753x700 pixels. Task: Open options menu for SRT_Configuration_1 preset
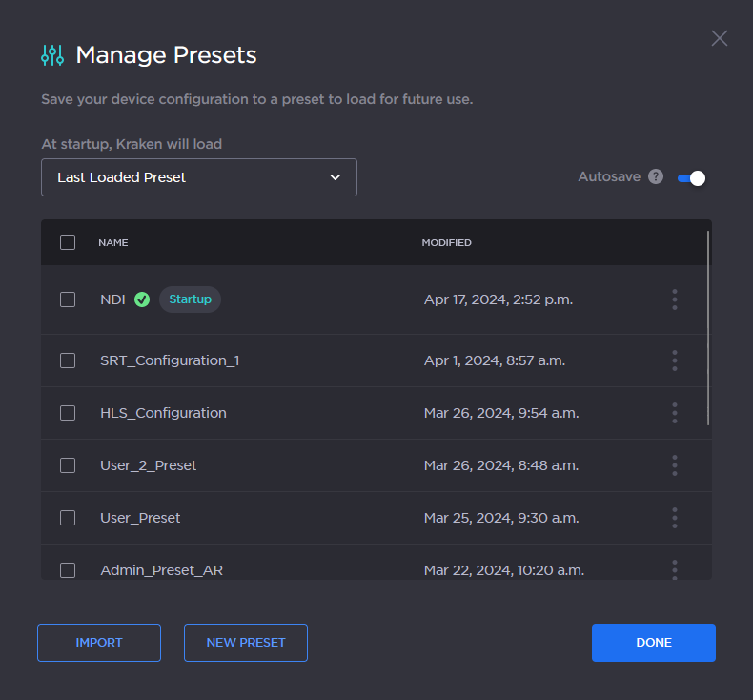point(674,360)
